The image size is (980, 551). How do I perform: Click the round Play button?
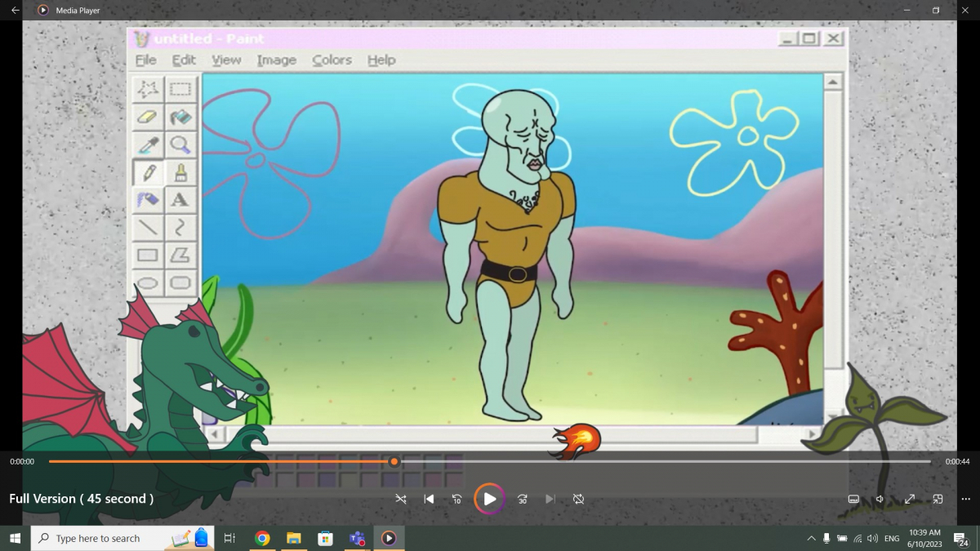[489, 499]
